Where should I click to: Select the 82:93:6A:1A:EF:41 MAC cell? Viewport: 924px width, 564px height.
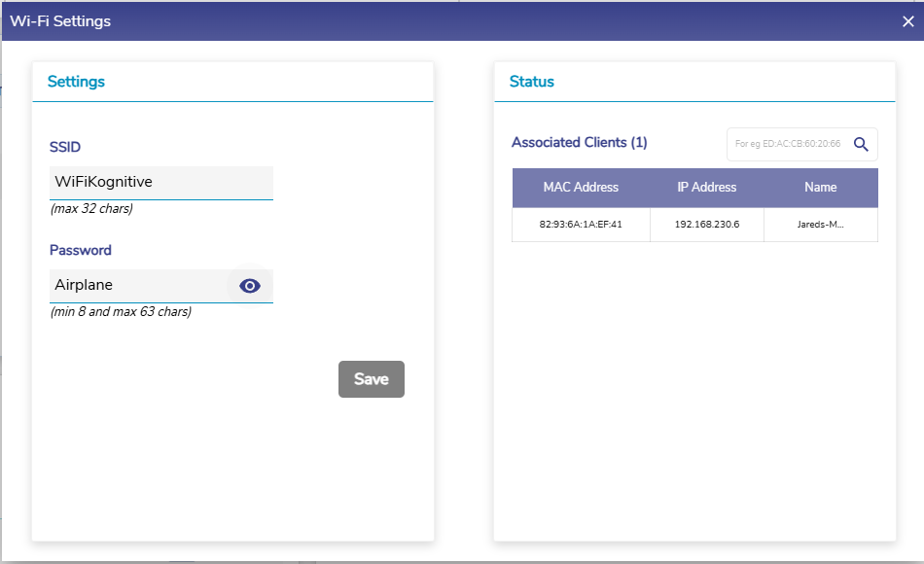pos(581,225)
